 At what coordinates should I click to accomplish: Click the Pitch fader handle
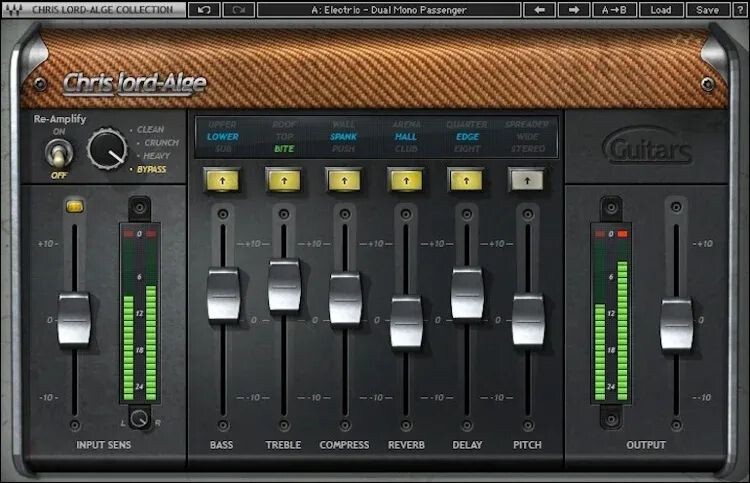tap(528, 319)
